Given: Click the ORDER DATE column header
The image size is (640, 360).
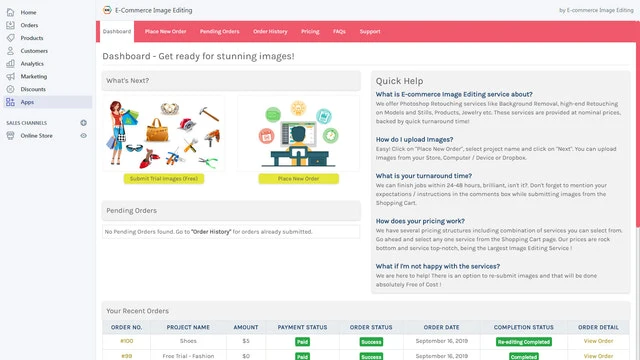Looking at the screenshot, I should (x=442, y=327).
